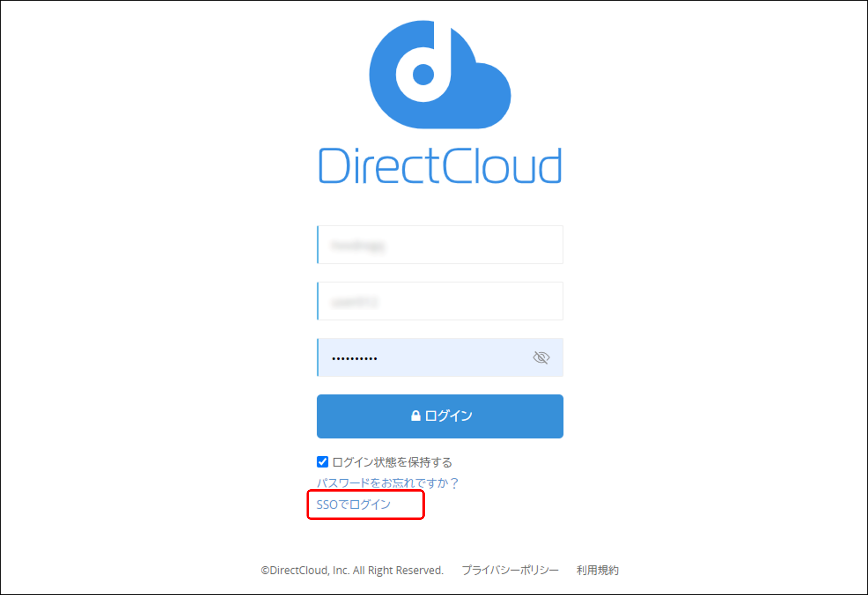Focus the blurred user ID input field

click(x=440, y=301)
